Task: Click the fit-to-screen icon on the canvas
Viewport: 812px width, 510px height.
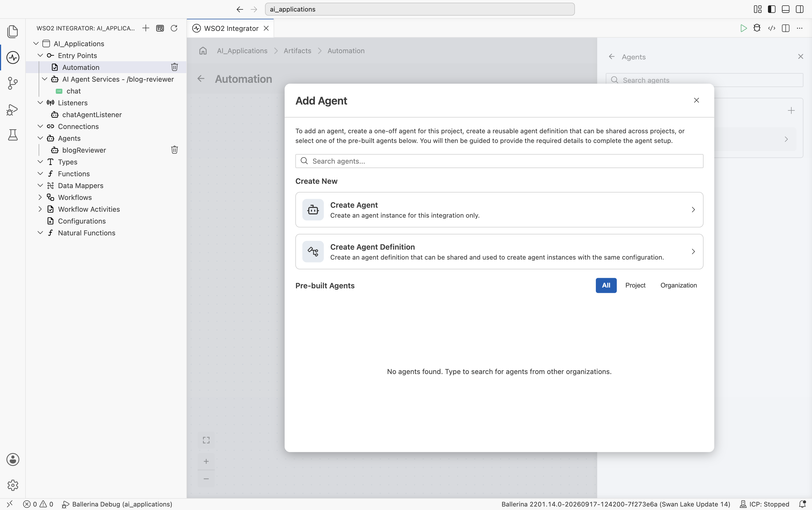Action: [206, 440]
